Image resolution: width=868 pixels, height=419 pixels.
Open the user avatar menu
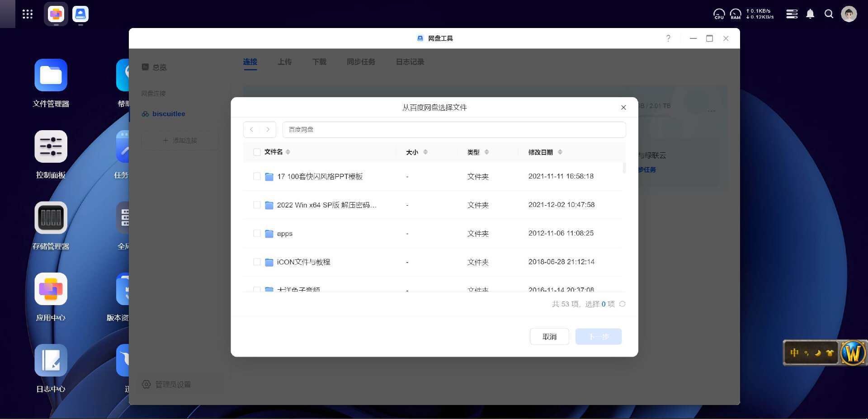849,14
